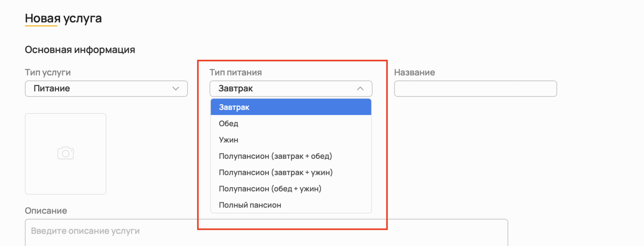This screenshot has width=644, height=246.
Task: Select the highlighted Завтрак option
Action: 290,107
